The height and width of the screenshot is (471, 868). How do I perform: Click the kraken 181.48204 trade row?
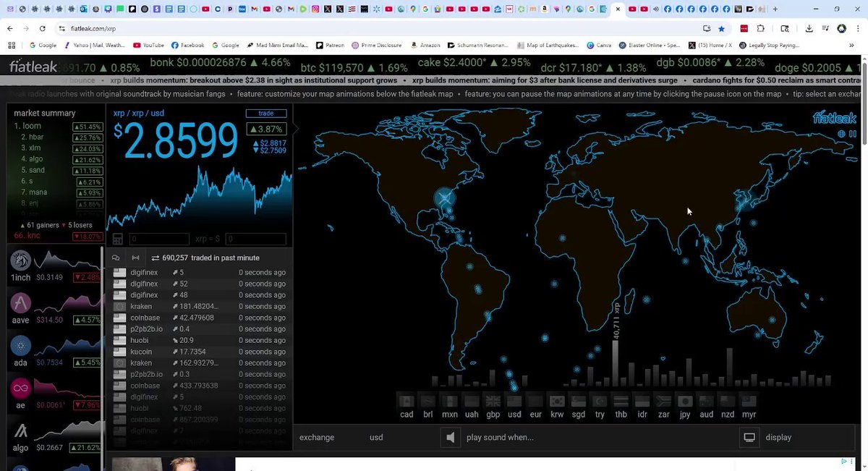coord(200,306)
